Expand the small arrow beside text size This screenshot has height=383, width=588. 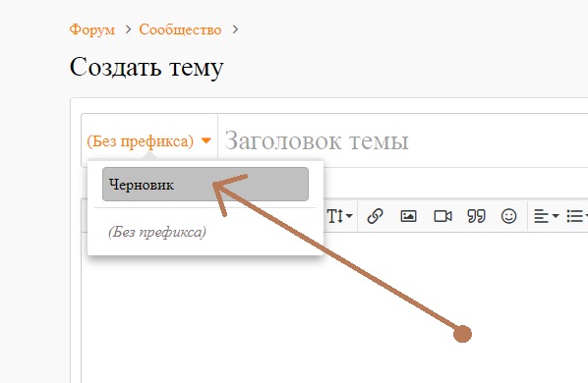click(x=349, y=216)
